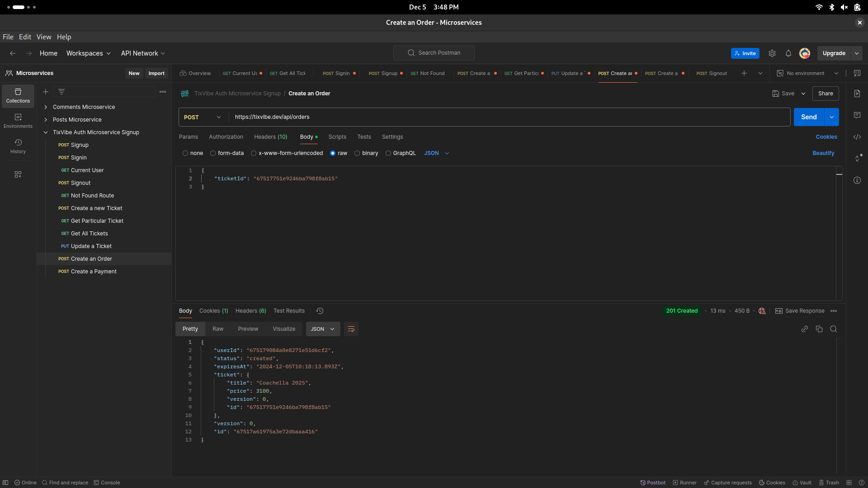Switch to the request Headers (10) tab
The image size is (868, 488).
(271, 137)
